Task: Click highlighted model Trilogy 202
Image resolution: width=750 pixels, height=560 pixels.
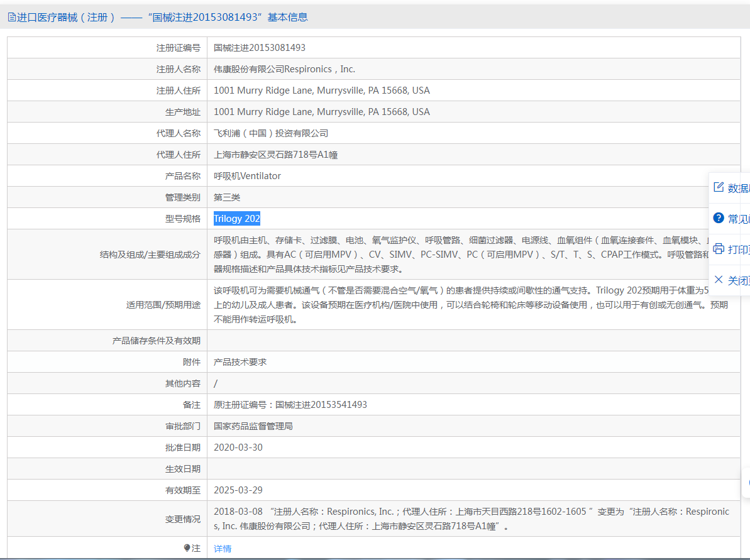Action: tap(237, 219)
